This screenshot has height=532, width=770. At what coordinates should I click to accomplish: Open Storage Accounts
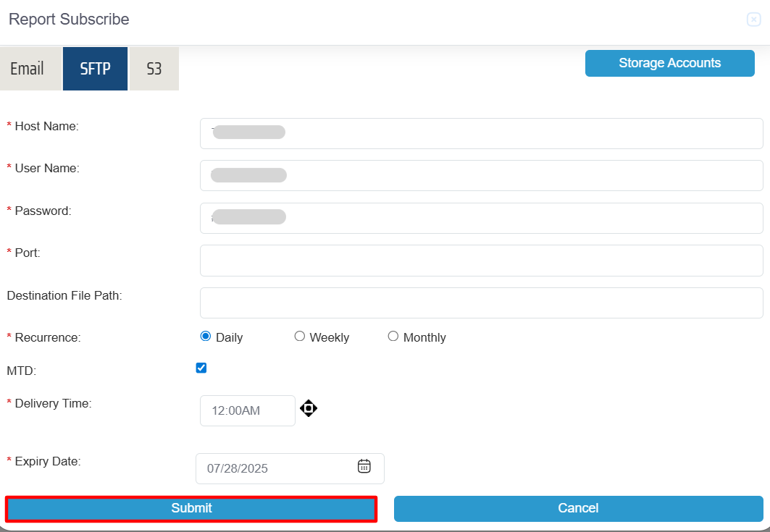[x=669, y=63]
